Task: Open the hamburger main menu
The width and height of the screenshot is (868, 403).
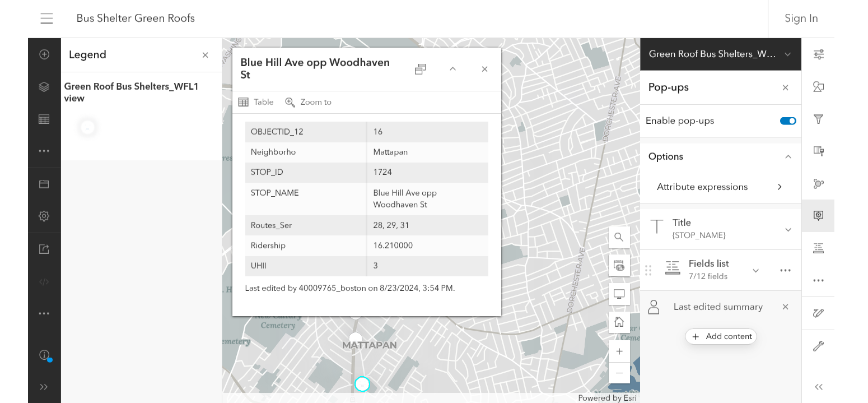Action: (46, 18)
